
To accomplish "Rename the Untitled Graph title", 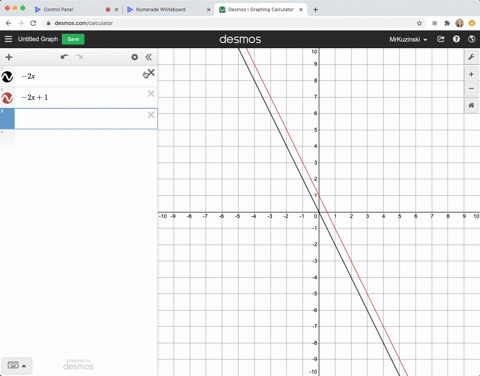I will (38, 39).
